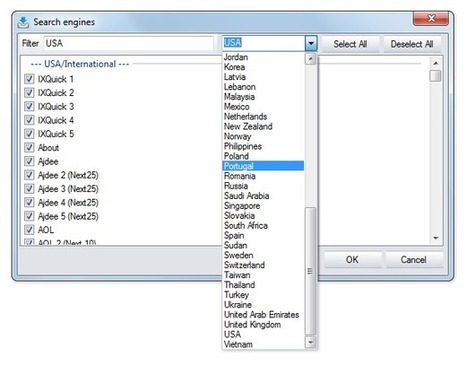Select the highlighted Portugal entry
Screen dimensions: 467x365
263,166
